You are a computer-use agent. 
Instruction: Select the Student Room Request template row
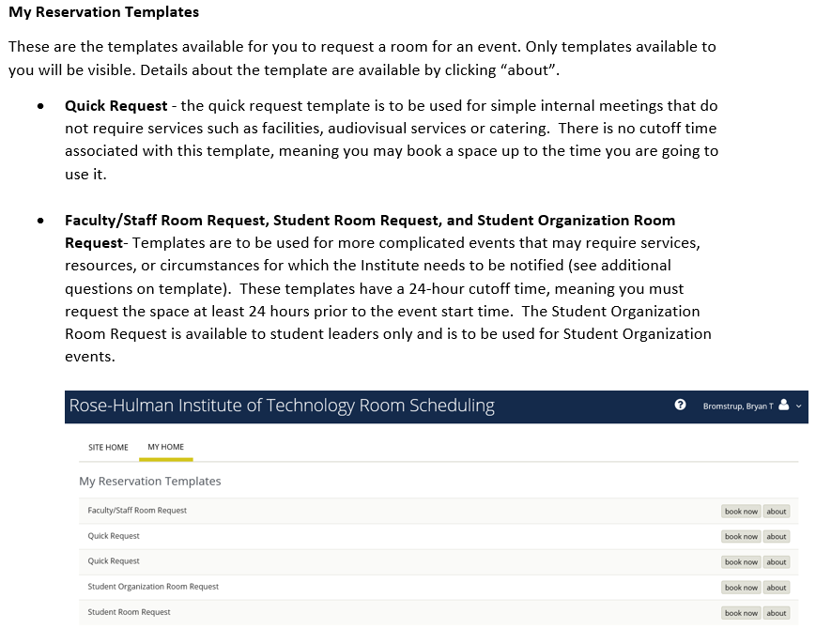coord(439,612)
